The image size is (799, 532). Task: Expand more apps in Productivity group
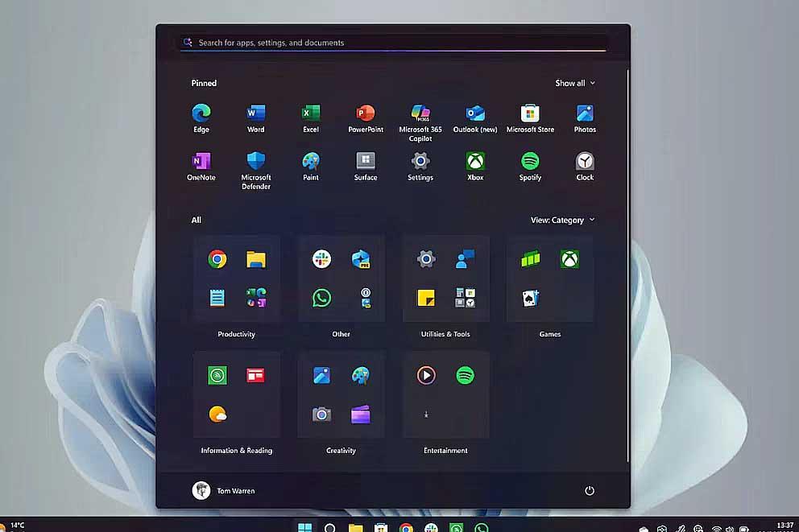pyautogui.click(x=256, y=298)
